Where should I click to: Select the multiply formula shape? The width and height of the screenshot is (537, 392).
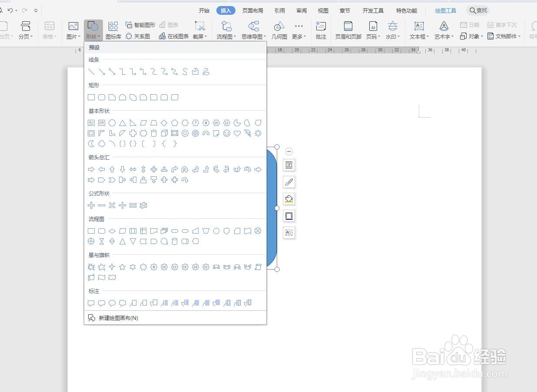112,205
